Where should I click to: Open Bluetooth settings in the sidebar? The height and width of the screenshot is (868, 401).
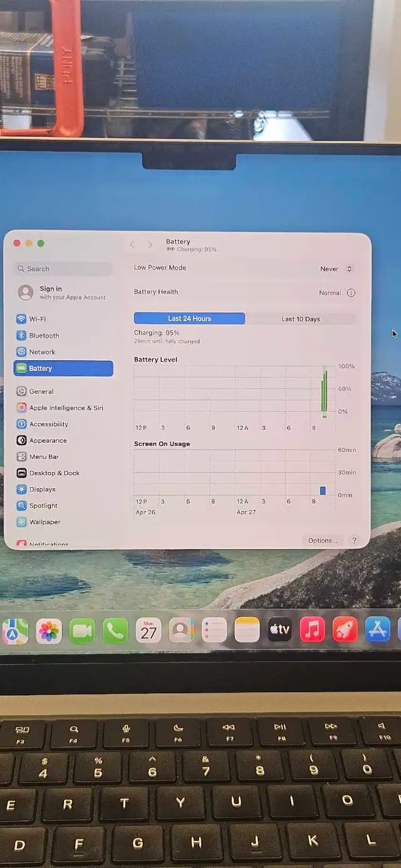63,335
